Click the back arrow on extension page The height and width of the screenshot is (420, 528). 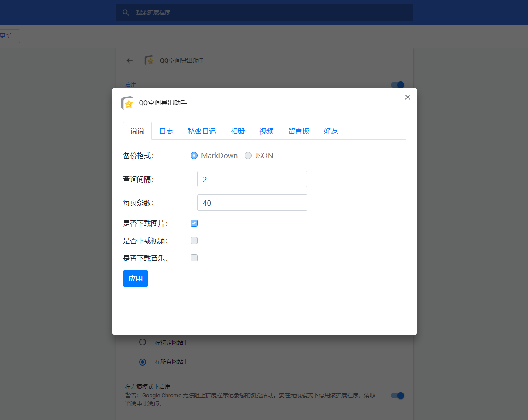click(x=129, y=61)
